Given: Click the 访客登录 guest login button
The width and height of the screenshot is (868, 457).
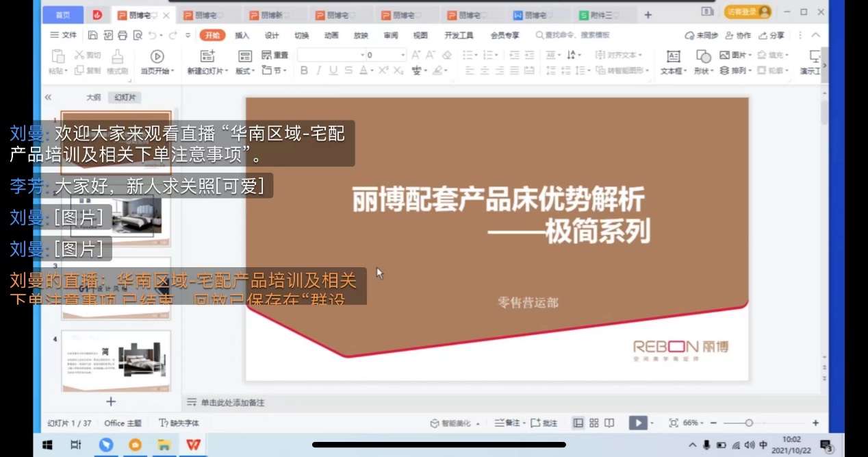Looking at the screenshot, I should click(748, 12).
